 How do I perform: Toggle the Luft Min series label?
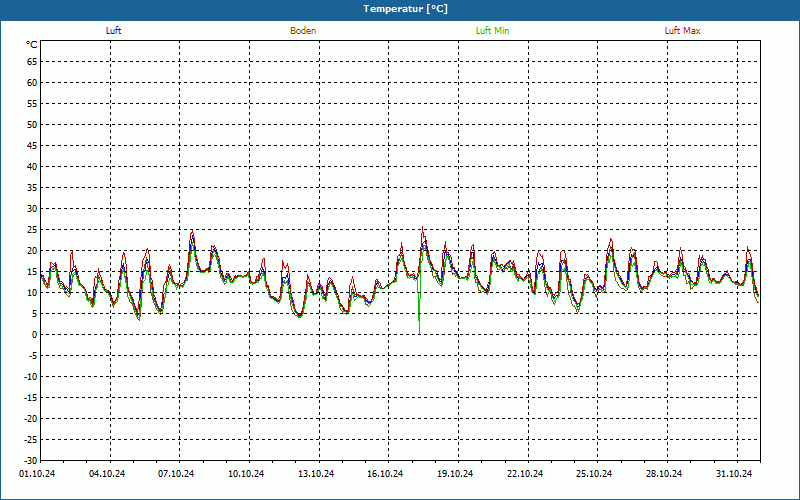[492, 31]
